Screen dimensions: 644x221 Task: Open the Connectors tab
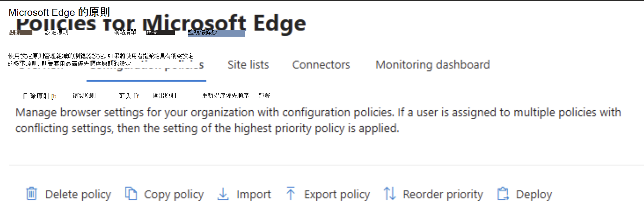click(x=321, y=65)
